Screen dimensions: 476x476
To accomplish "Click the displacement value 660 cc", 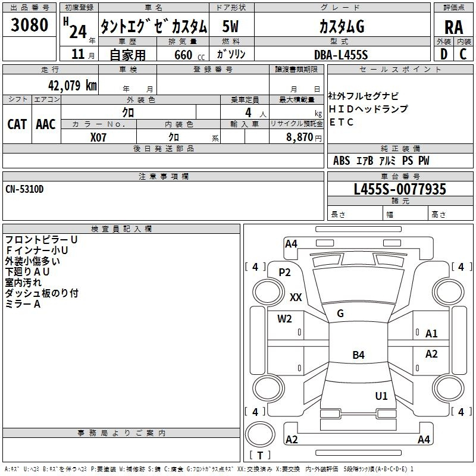I will click(189, 55).
